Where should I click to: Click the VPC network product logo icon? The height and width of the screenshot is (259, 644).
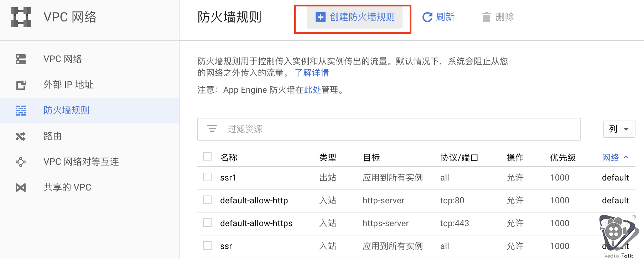pos(21,17)
